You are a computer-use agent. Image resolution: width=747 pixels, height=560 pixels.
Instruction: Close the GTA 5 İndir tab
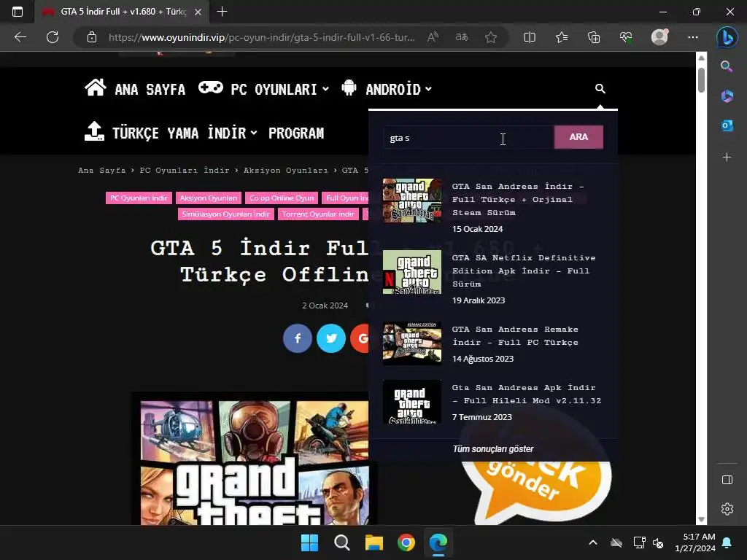pyautogui.click(x=198, y=12)
